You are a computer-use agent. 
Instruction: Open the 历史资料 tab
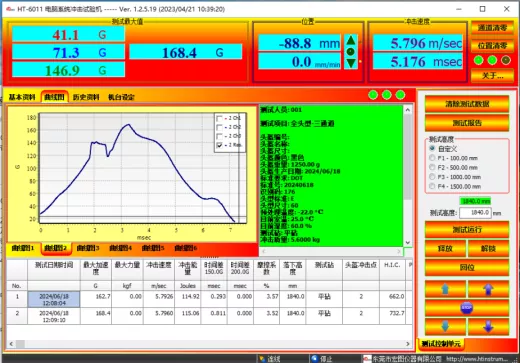pos(86,97)
